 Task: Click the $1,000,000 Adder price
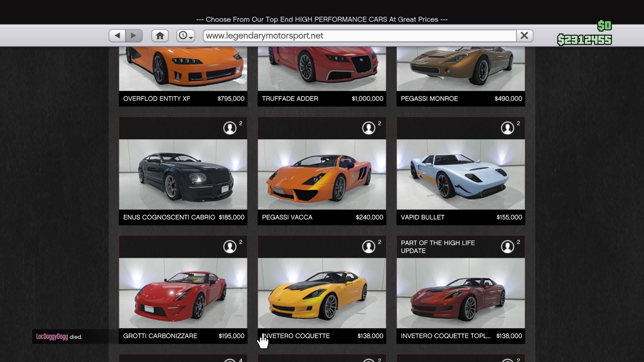(368, 99)
